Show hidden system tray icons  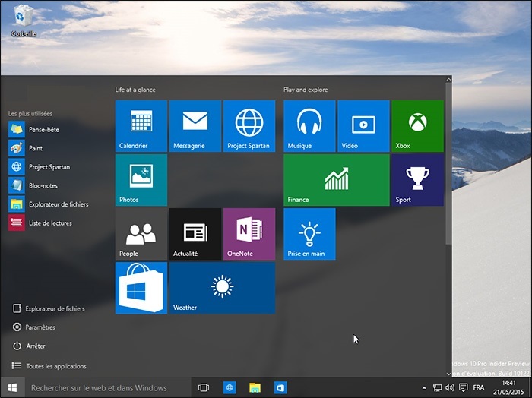click(424, 387)
